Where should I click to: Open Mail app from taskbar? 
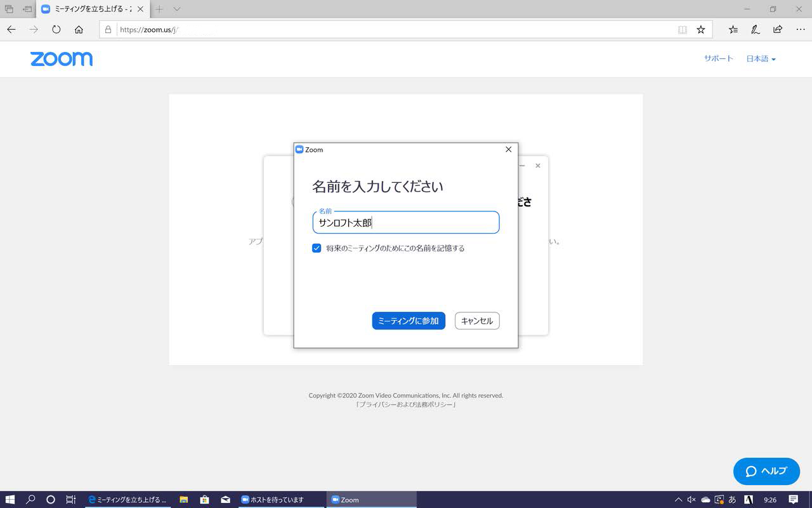coord(225,500)
